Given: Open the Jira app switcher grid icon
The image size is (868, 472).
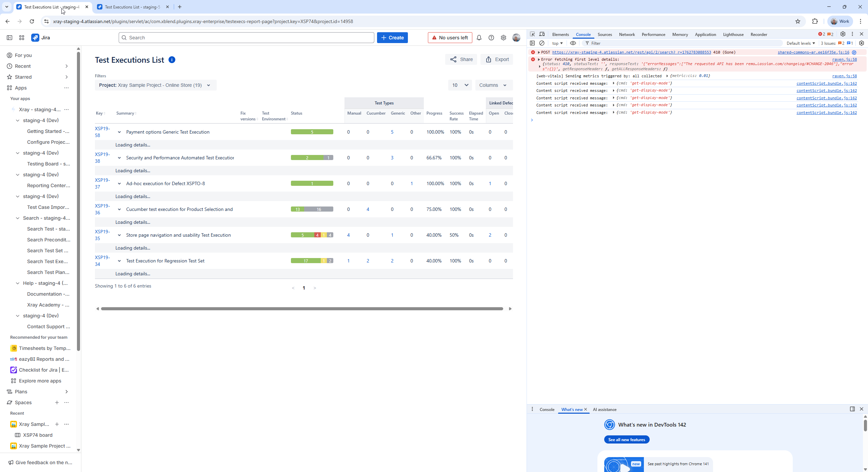Looking at the screenshot, I should (x=22, y=38).
